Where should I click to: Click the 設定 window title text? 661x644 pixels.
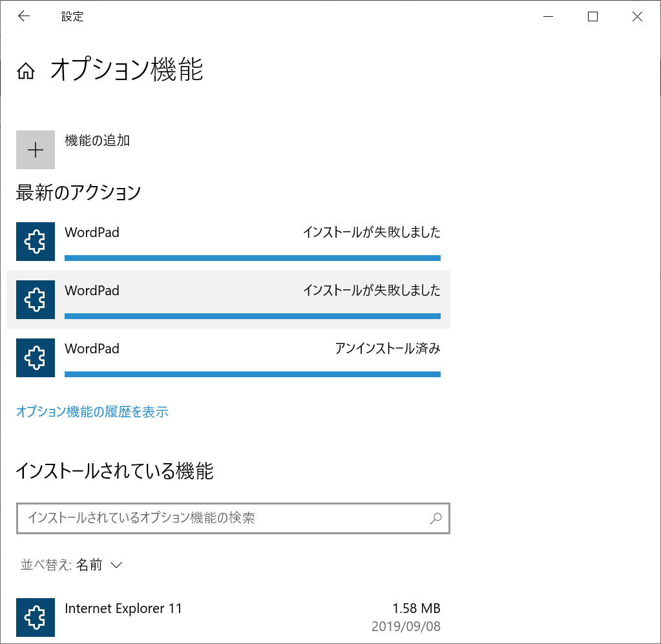(72, 16)
